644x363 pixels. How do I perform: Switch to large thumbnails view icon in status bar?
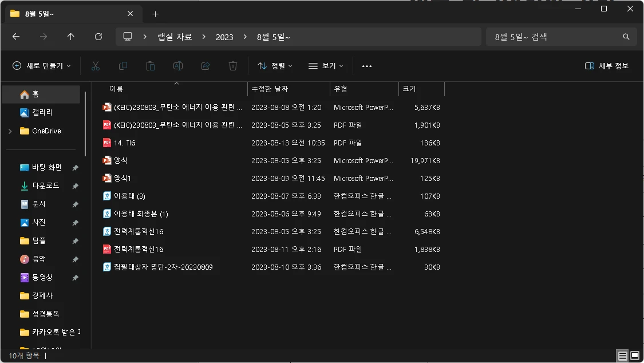tap(635, 356)
